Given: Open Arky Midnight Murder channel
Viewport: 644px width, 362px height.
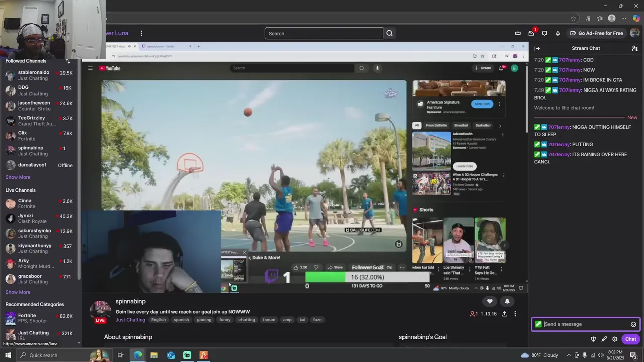Looking at the screenshot, I should [40, 263].
